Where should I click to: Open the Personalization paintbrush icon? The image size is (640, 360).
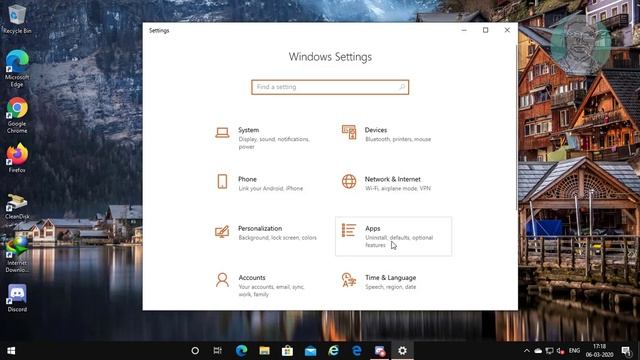tap(222, 231)
